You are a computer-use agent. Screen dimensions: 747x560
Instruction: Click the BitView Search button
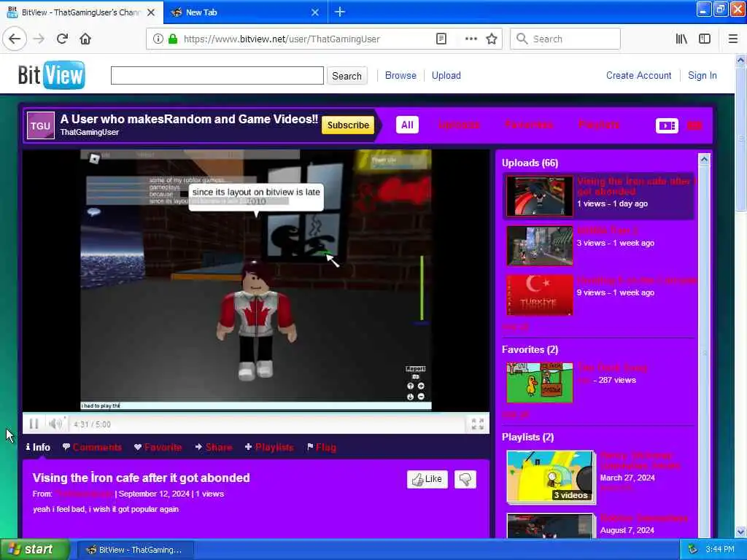click(347, 76)
